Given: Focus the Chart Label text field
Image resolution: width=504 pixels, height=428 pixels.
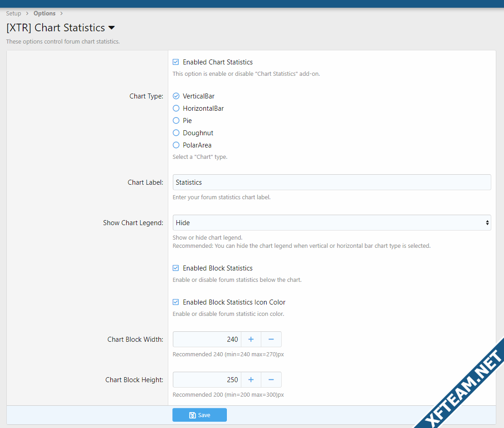Looking at the screenshot, I should pyautogui.click(x=332, y=182).
